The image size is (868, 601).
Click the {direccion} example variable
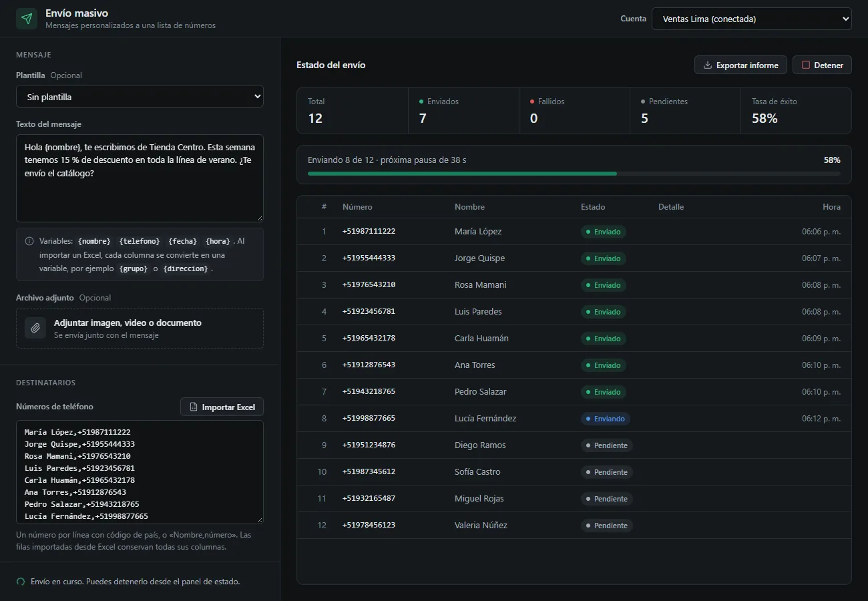[x=186, y=268]
